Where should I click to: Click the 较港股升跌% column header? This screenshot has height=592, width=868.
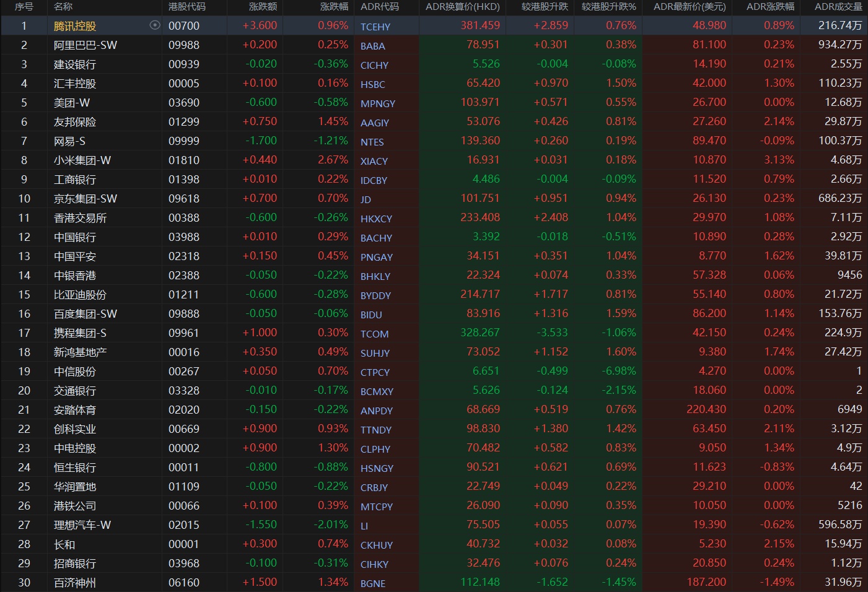(609, 7)
